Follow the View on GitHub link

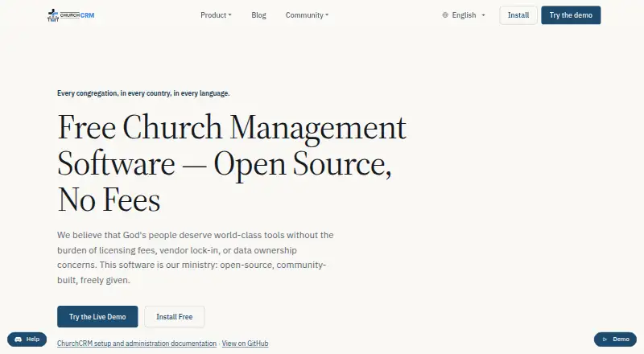(x=246, y=344)
